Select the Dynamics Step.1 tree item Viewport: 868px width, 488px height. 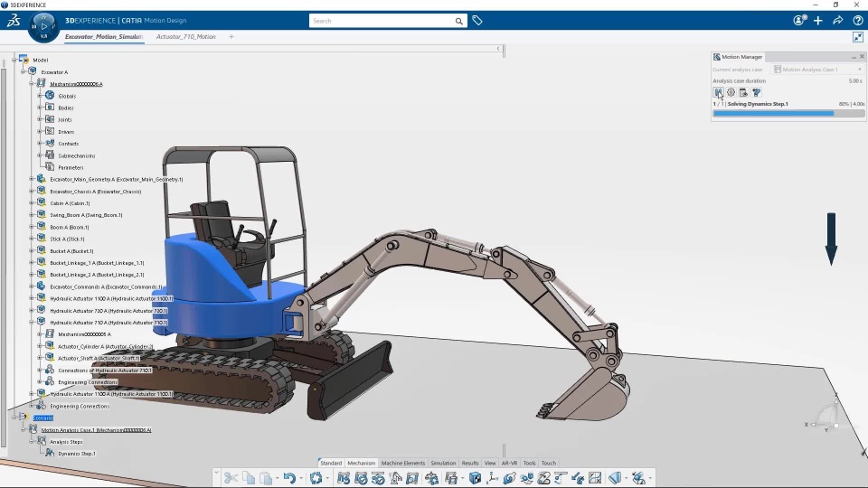[x=76, y=454]
